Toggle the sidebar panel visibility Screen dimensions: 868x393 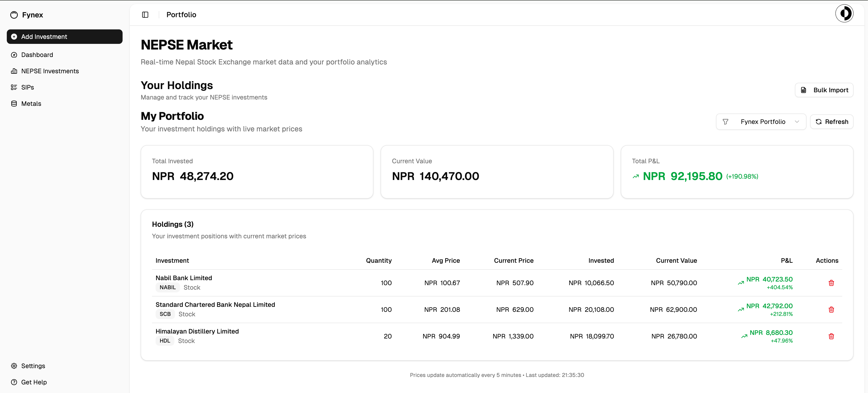pos(145,14)
